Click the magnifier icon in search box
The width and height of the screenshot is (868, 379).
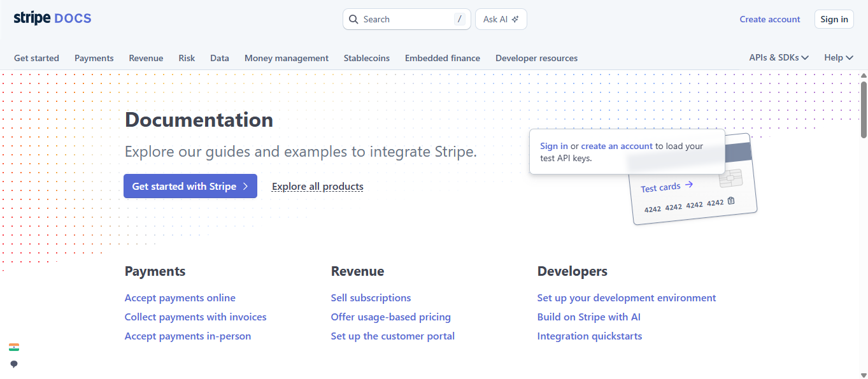(x=354, y=19)
